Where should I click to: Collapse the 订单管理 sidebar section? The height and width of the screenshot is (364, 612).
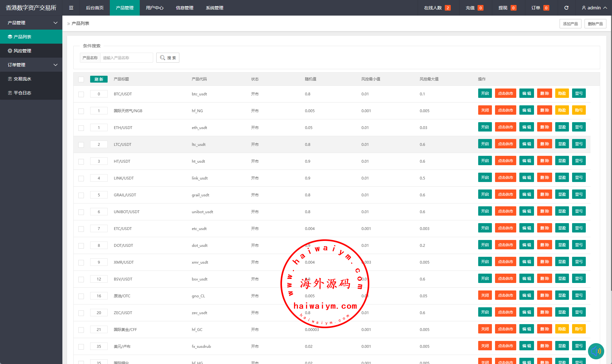(56, 65)
